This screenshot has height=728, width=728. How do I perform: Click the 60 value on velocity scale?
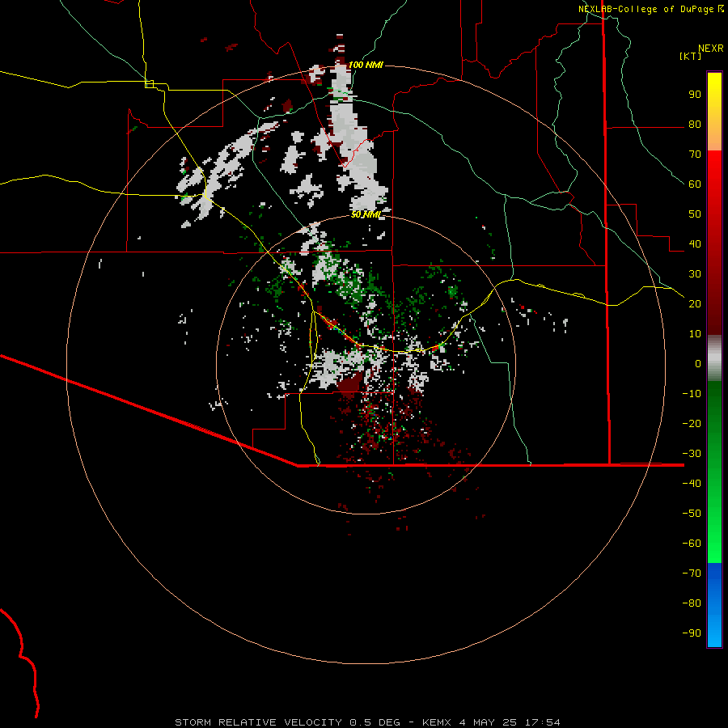[x=695, y=184]
